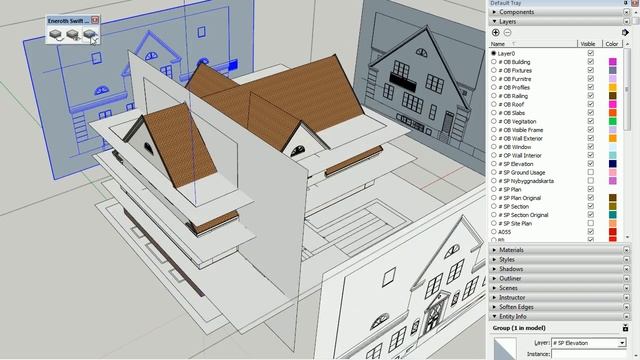The width and height of the screenshot is (640, 360).
Task: Close the Components panel with its X icon
Action: (626, 12)
